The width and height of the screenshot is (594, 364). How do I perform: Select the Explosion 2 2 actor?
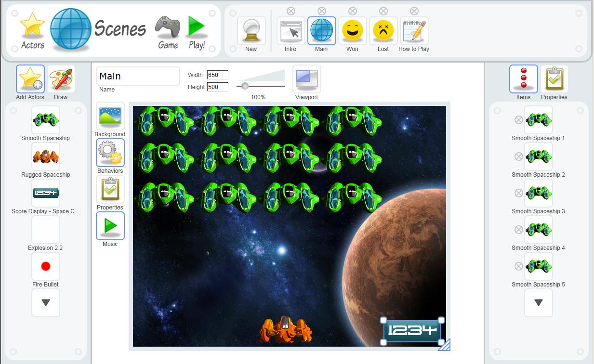46,230
